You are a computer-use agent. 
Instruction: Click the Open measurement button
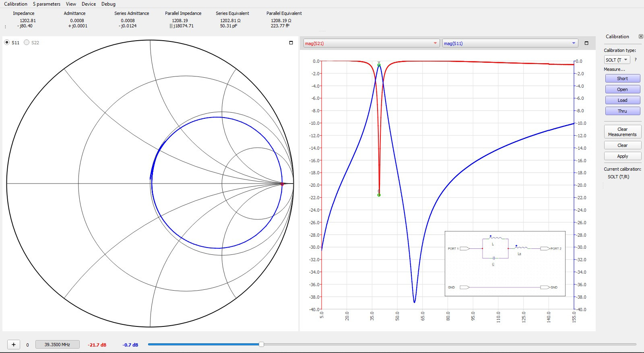coord(622,89)
